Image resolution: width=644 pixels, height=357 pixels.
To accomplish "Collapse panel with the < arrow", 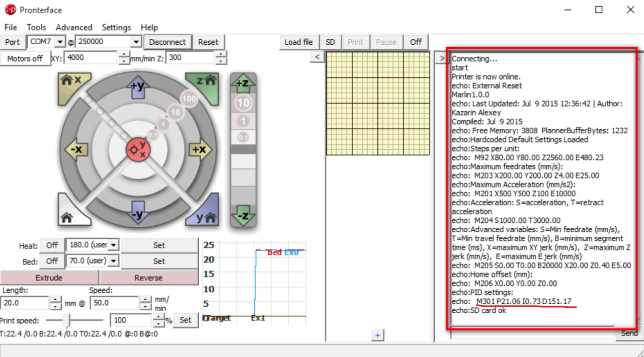I will [x=317, y=57].
